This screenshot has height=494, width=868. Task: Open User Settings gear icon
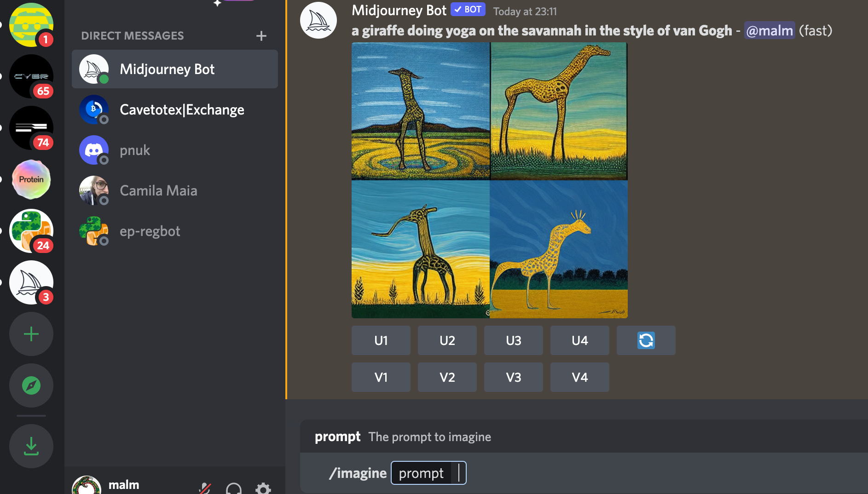point(263,488)
